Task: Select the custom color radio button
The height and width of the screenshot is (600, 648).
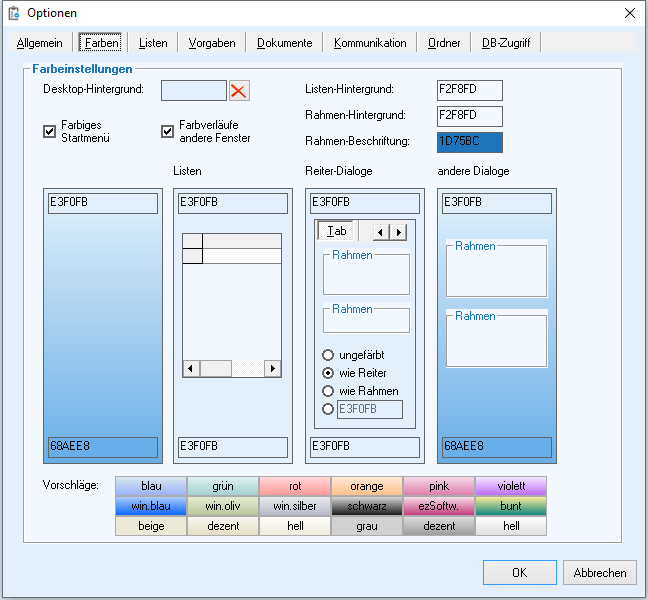Action: click(x=328, y=409)
